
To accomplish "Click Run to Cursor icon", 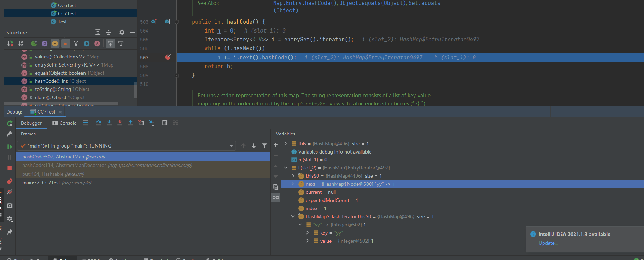I will point(152,123).
